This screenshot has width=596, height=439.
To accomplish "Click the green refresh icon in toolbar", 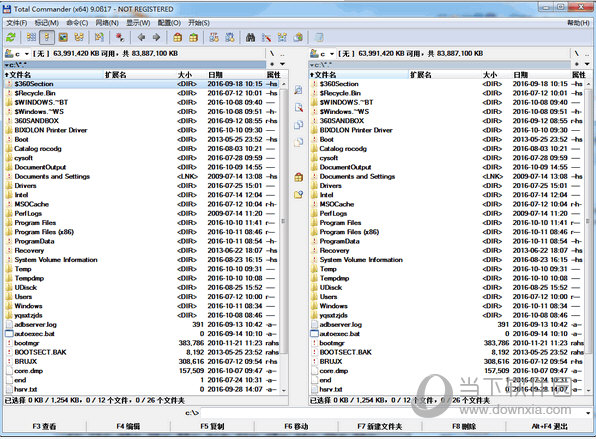I will coord(11,37).
